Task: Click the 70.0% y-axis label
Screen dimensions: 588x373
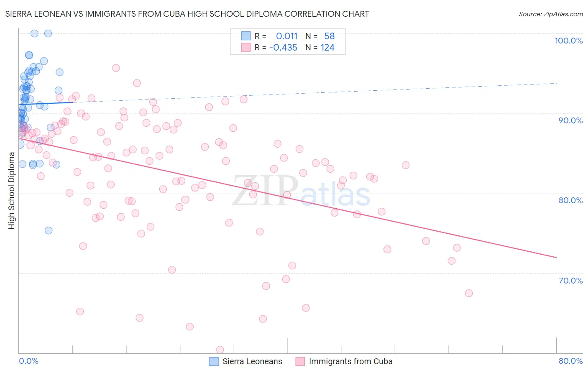Action: click(570, 281)
